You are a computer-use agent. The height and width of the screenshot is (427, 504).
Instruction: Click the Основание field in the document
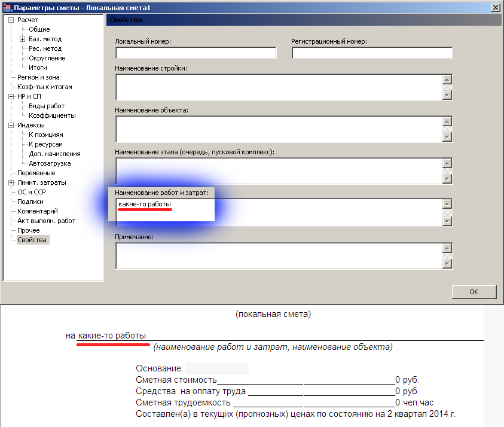[x=216, y=368]
